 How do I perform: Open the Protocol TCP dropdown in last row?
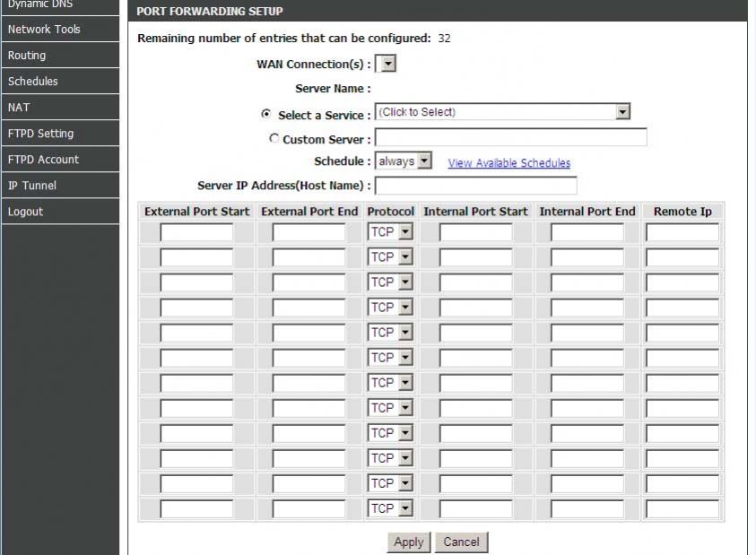(390, 508)
